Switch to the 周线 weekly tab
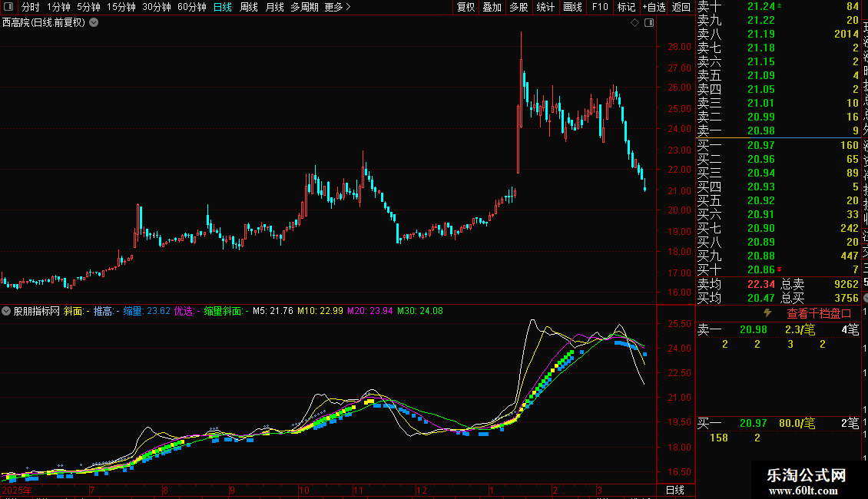 pyautogui.click(x=249, y=7)
